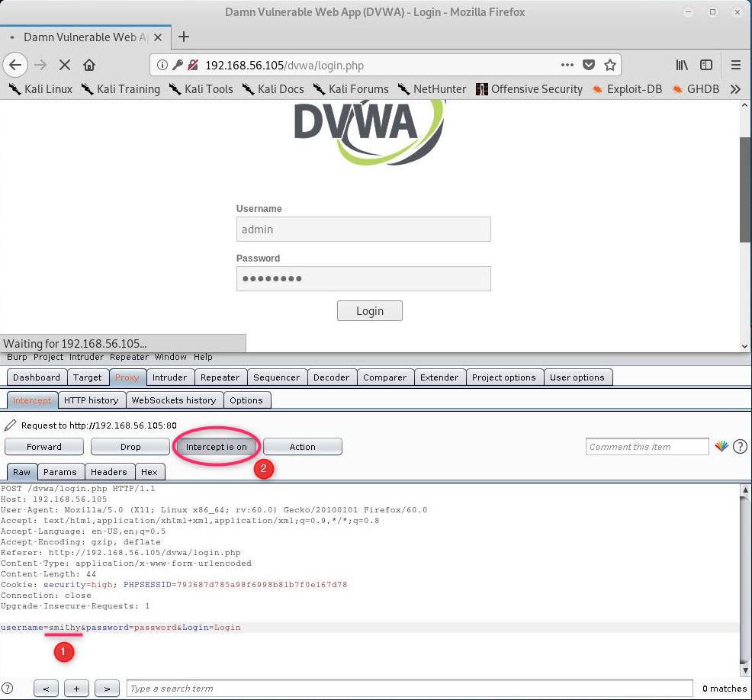Image resolution: width=752 pixels, height=700 pixels.
Task: Open the Firefox home page icon
Action: point(89,65)
